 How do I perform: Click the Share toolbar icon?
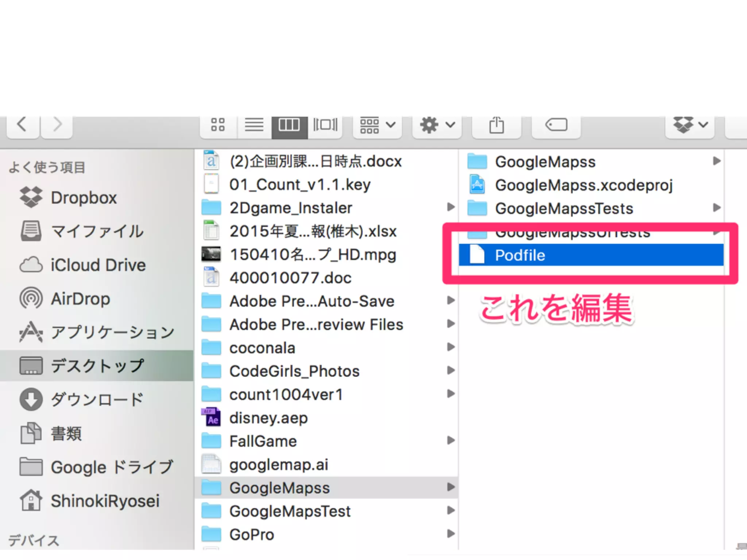[496, 125]
